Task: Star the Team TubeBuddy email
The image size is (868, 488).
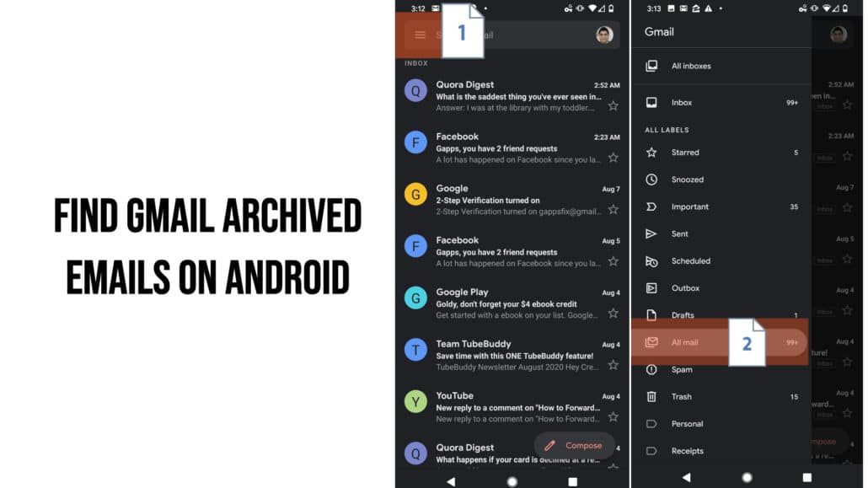Action: pyautogui.click(x=613, y=365)
